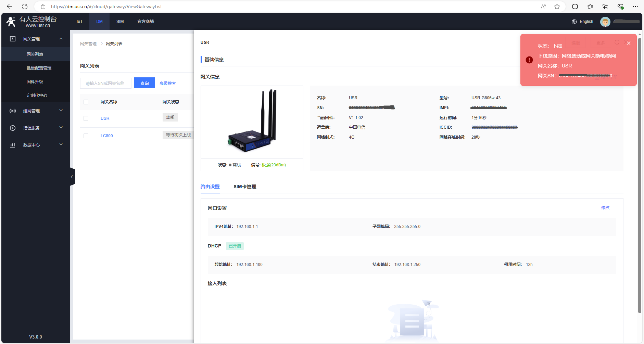Click the browser refresh icon

[25, 7]
